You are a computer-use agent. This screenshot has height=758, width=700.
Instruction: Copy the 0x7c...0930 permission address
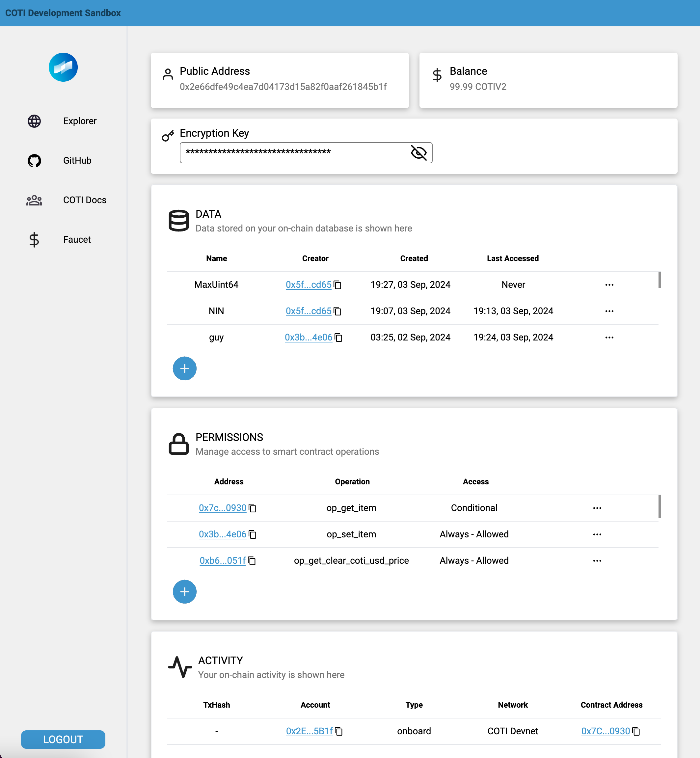click(253, 508)
